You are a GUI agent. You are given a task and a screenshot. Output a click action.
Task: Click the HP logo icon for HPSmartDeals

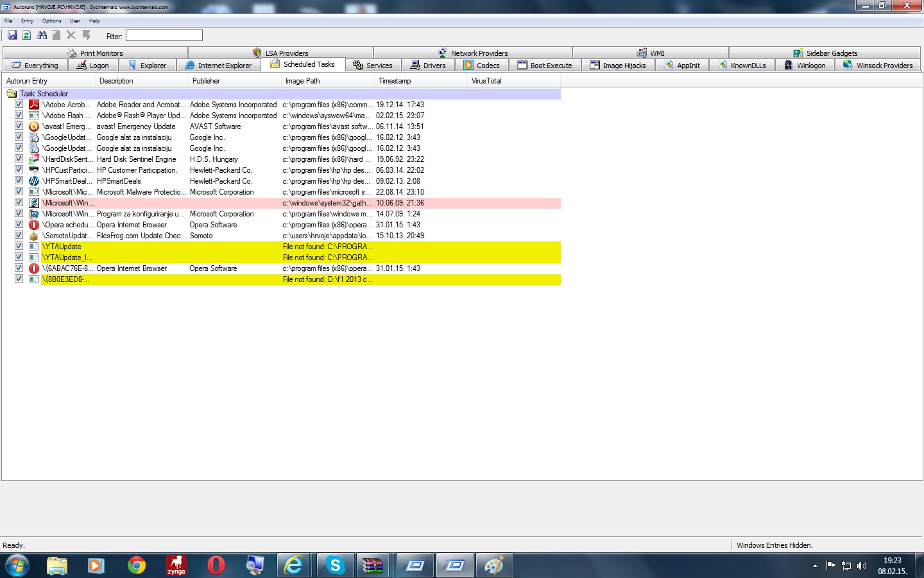(34, 181)
